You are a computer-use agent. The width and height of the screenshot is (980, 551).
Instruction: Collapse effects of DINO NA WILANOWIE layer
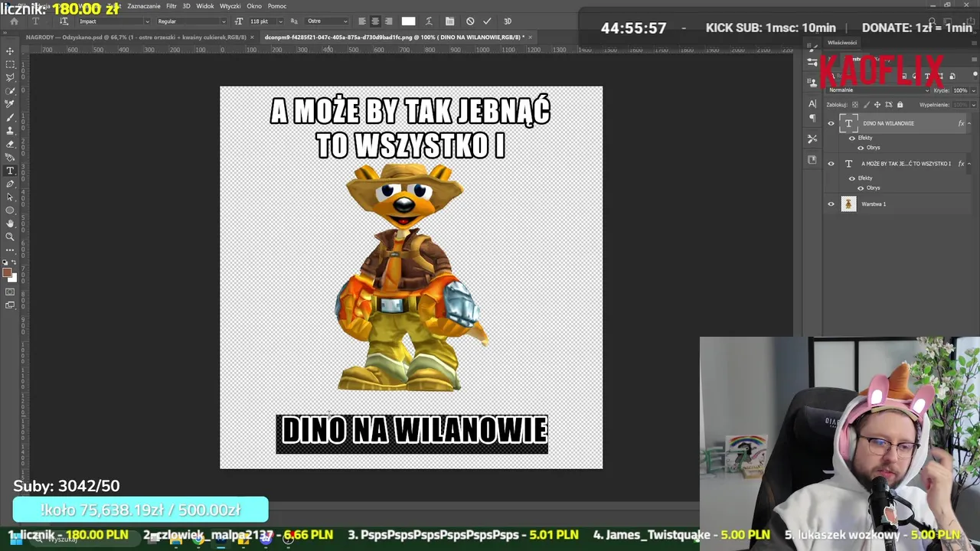click(x=969, y=123)
